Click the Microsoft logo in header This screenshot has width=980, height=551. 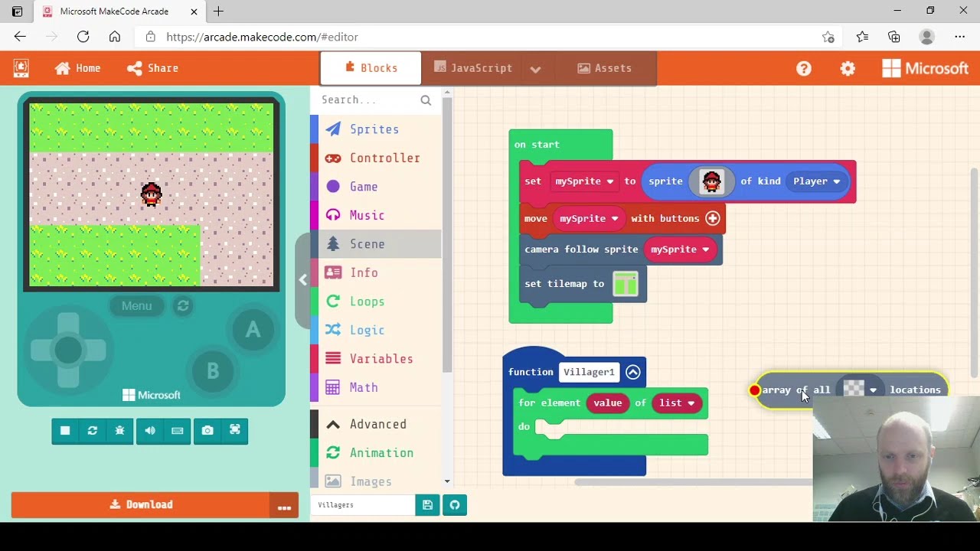tap(925, 68)
